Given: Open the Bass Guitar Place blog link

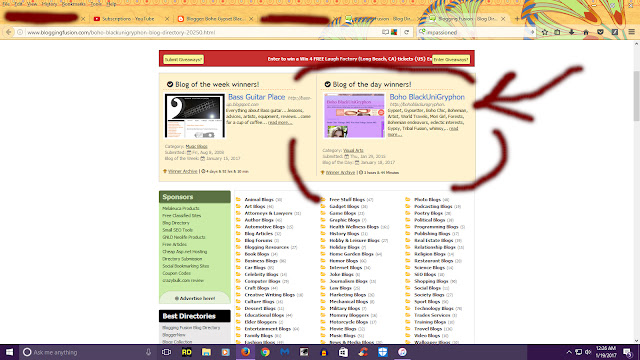Looking at the screenshot, I should click(x=256, y=97).
